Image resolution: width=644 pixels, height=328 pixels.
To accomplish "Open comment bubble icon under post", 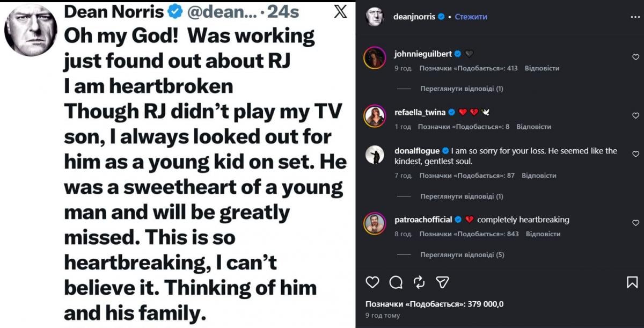I will (x=396, y=282).
